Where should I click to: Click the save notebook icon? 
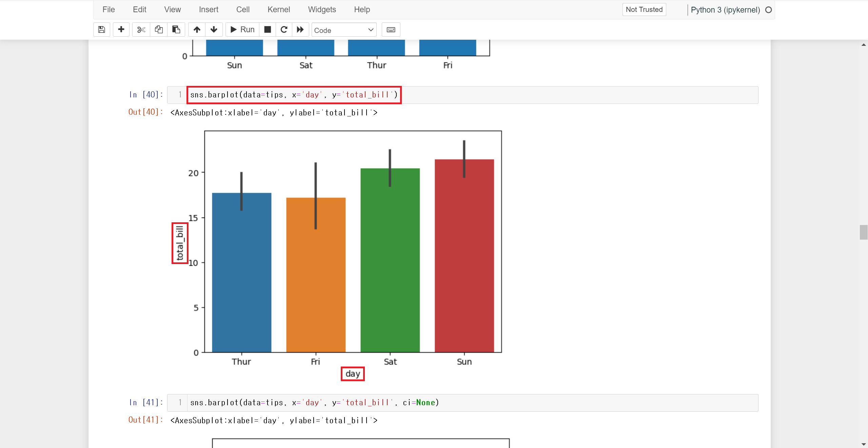click(x=101, y=30)
